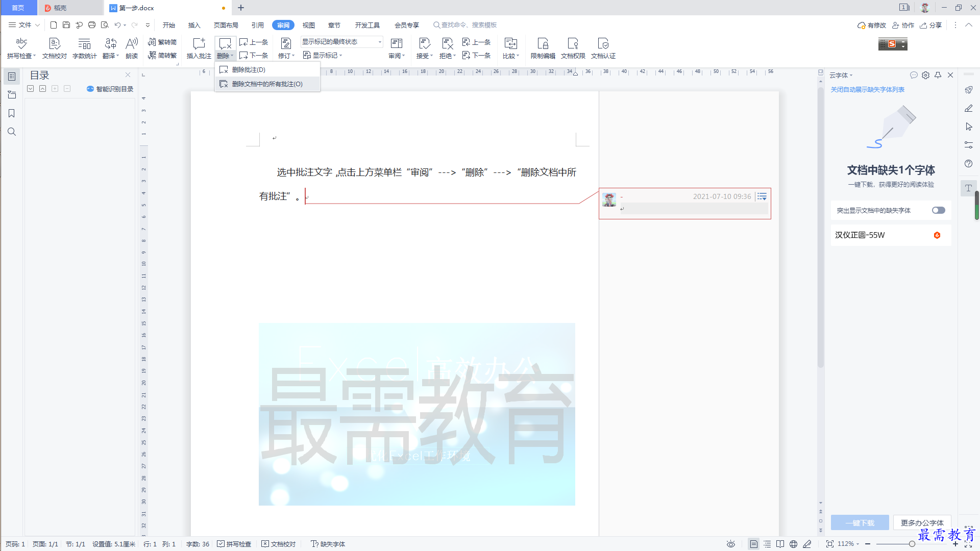
Task: Open document certification (文档认证)
Action: 603,48
